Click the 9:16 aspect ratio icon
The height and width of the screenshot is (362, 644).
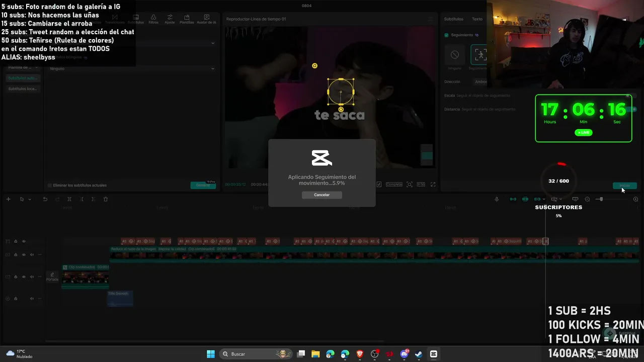421,185
